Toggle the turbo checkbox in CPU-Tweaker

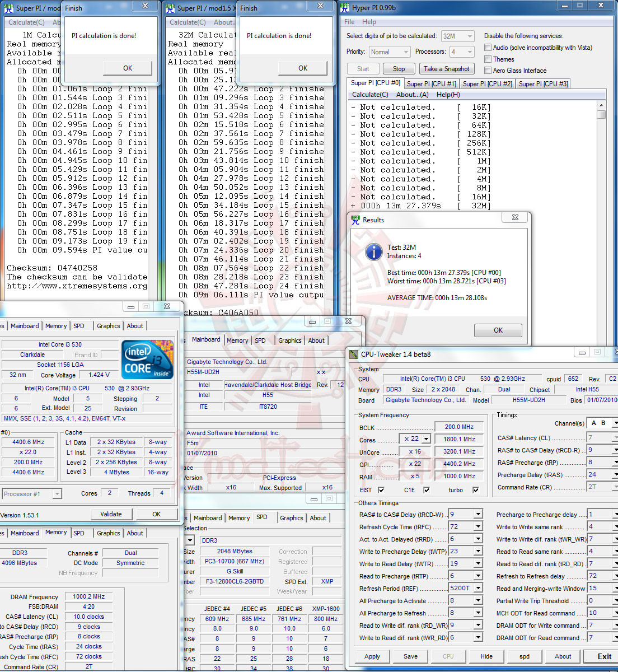pyautogui.click(x=476, y=490)
